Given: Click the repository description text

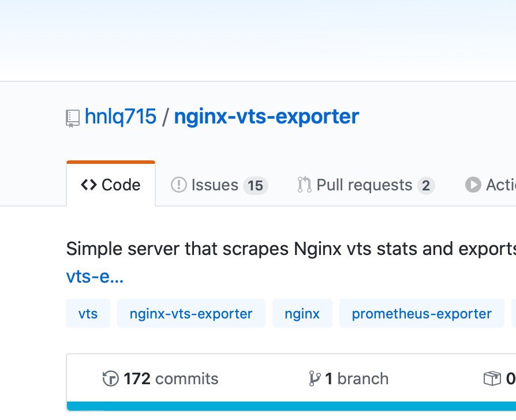Looking at the screenshot, I should [x=291, y=249].
